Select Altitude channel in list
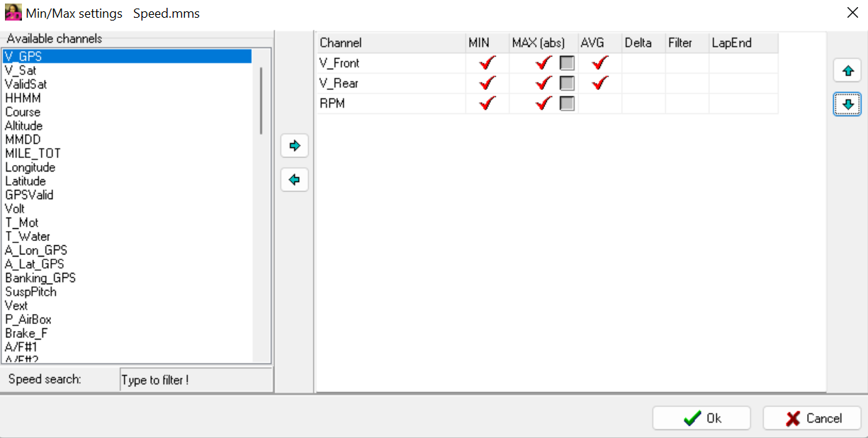868x438 pixels. click(24, 125)
